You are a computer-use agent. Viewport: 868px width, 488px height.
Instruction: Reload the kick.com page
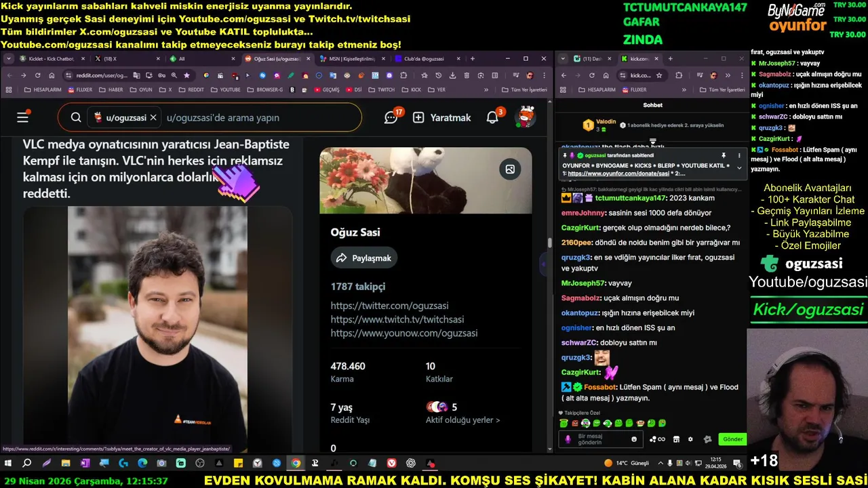pos(593,75)
